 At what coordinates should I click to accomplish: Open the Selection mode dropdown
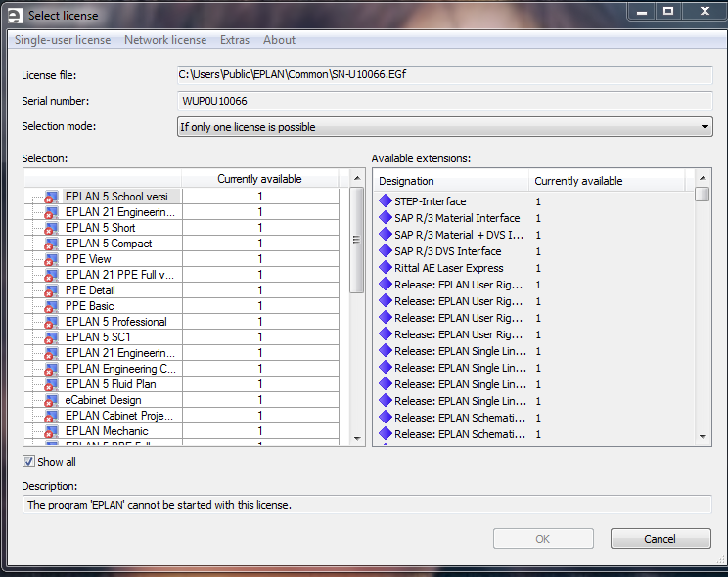click(445, 127)
